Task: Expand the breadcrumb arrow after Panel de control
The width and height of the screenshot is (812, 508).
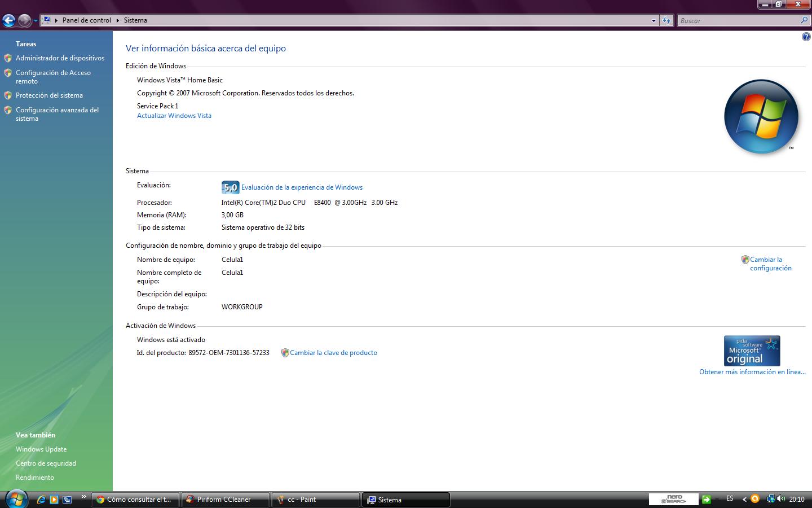Action: tap(118, 20)
